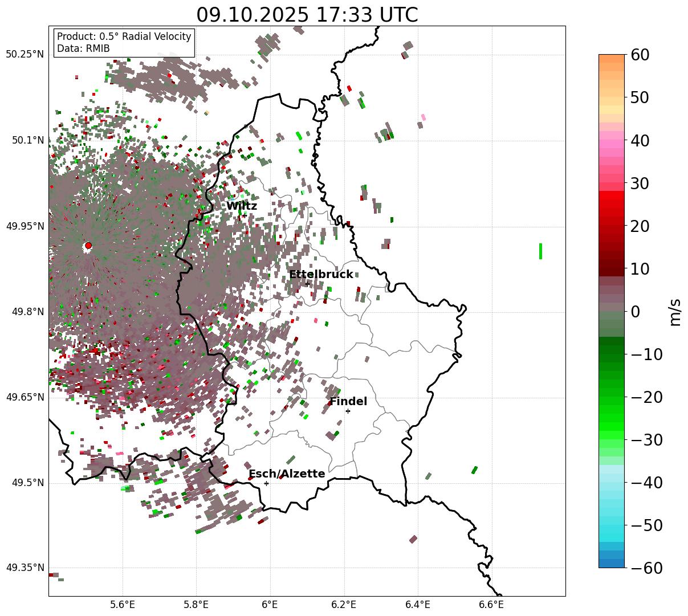
Task: Click the isolated pink echo northeast of Luxembourg
Action: coord(423,117)
